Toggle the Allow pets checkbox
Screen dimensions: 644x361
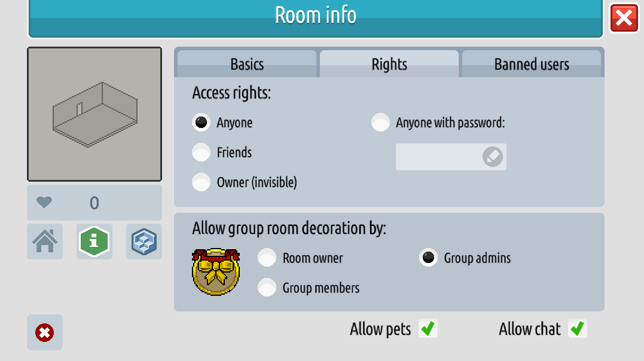[x=428, y=329]
